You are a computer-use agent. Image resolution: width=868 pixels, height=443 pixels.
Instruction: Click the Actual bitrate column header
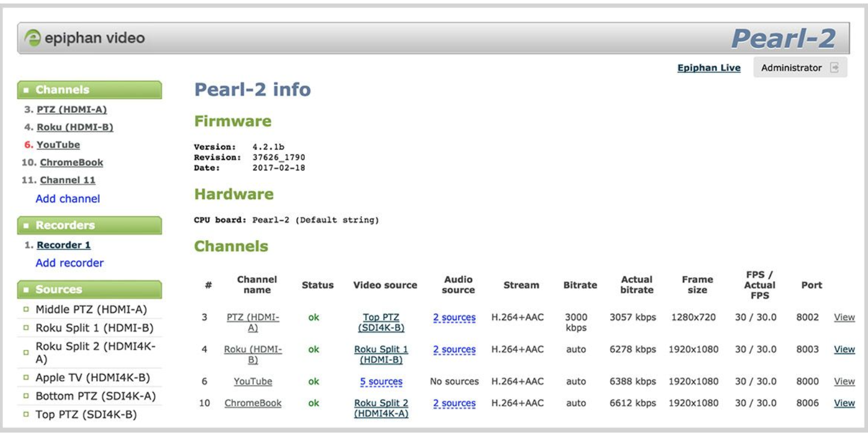point(637,285)
